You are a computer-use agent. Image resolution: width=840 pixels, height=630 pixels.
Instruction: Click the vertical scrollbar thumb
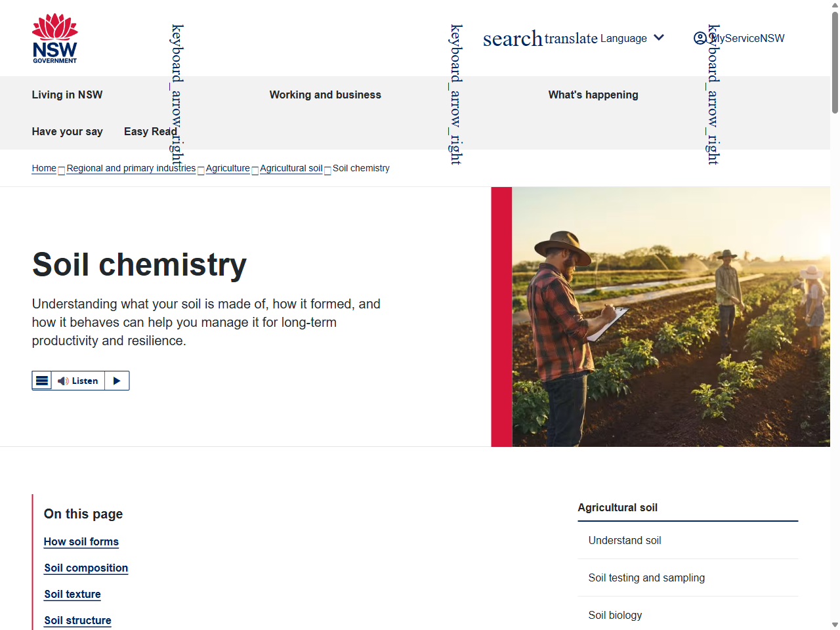(835, 62)
